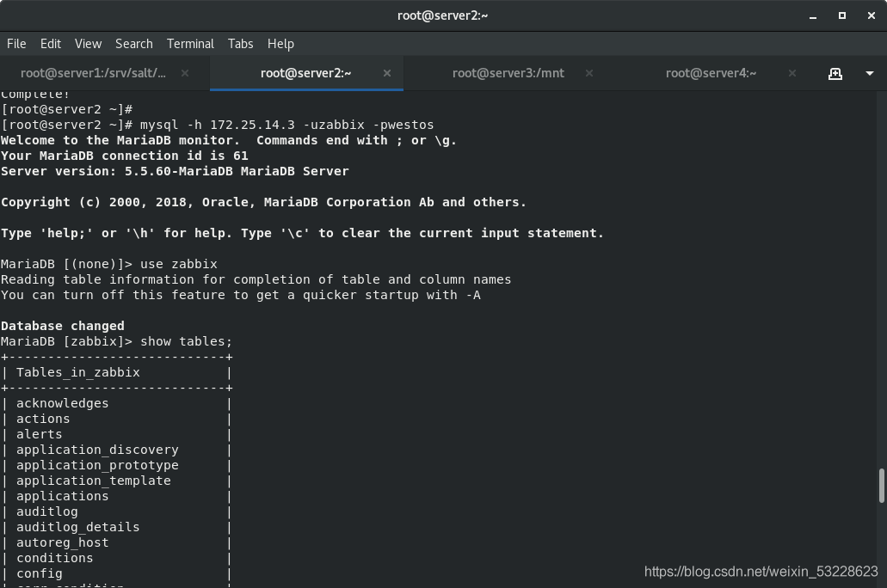Click the 'autoreg_host' table row
This screenshot has width=887, height=588.
pyautogui.click(x=116, y=542)
